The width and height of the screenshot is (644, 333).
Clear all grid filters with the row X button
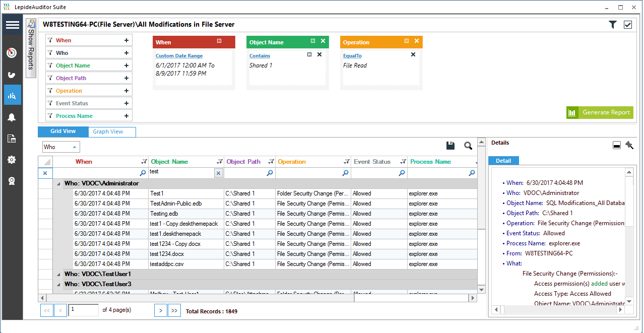[x=45, y=173]
